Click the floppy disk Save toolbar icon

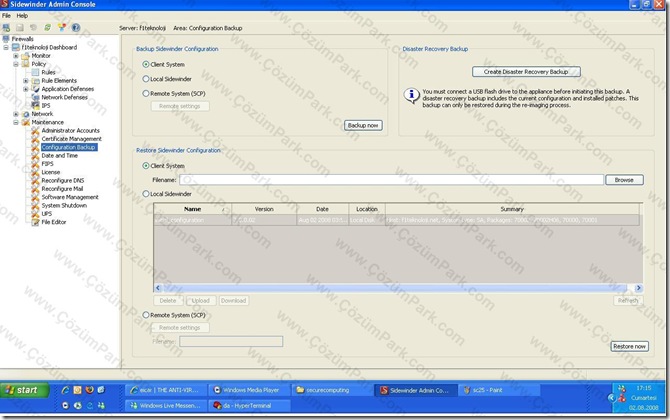(x=20, y=28)
